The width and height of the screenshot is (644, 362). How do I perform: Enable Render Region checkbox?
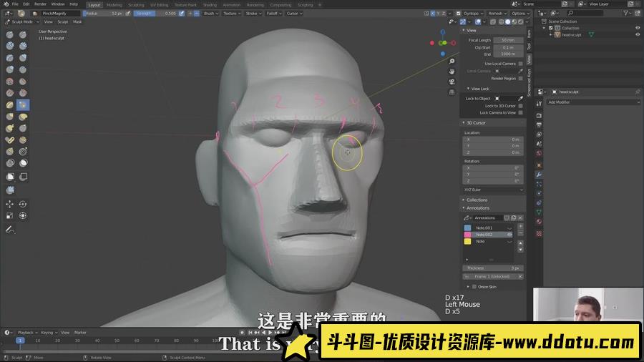(520, 79)
